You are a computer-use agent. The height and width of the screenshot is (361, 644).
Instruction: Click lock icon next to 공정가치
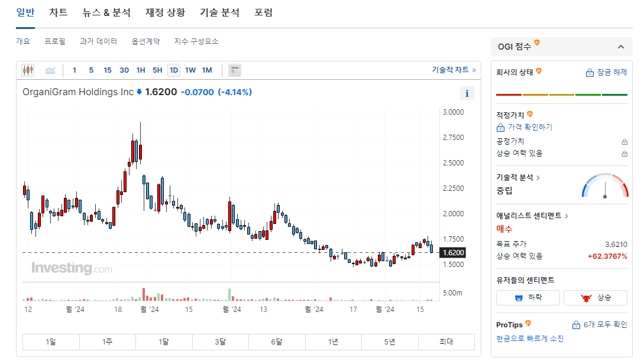(624, 142)
